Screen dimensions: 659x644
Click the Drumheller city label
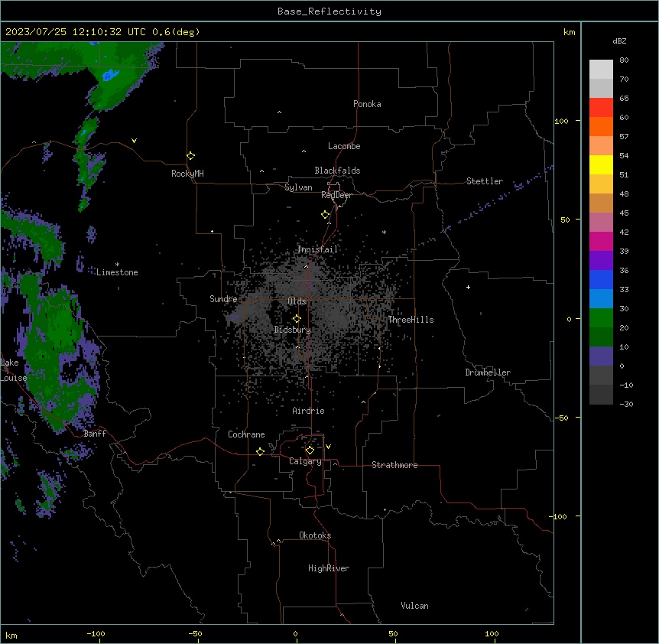click(488, 372)
